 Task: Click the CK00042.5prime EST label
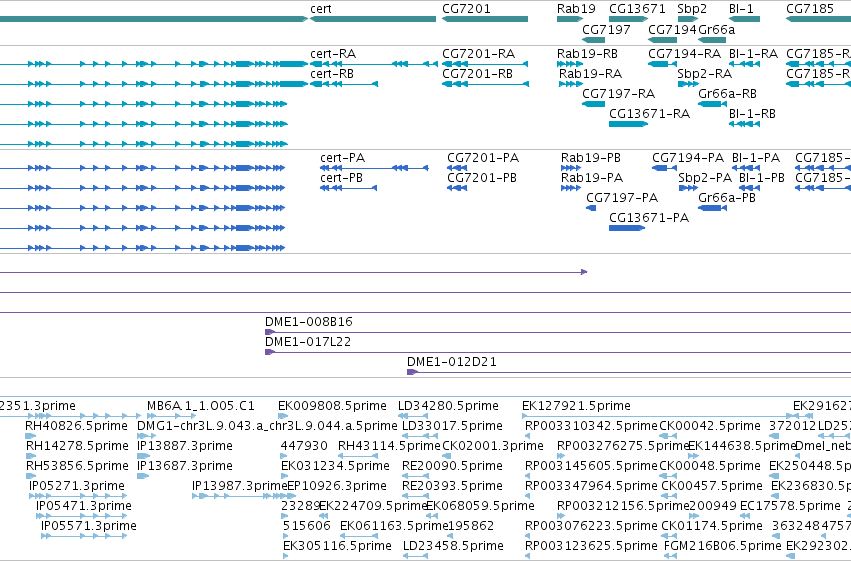click(710, 426)
